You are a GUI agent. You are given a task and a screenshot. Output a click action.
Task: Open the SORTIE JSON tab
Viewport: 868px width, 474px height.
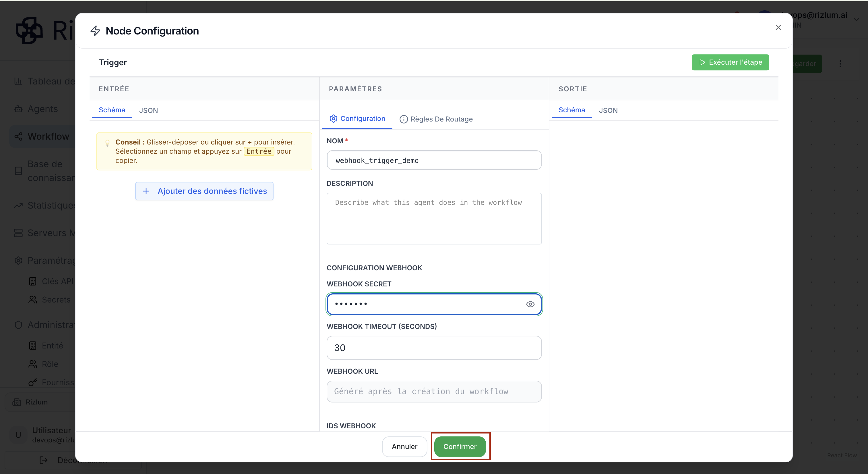[x=608, y=110]
